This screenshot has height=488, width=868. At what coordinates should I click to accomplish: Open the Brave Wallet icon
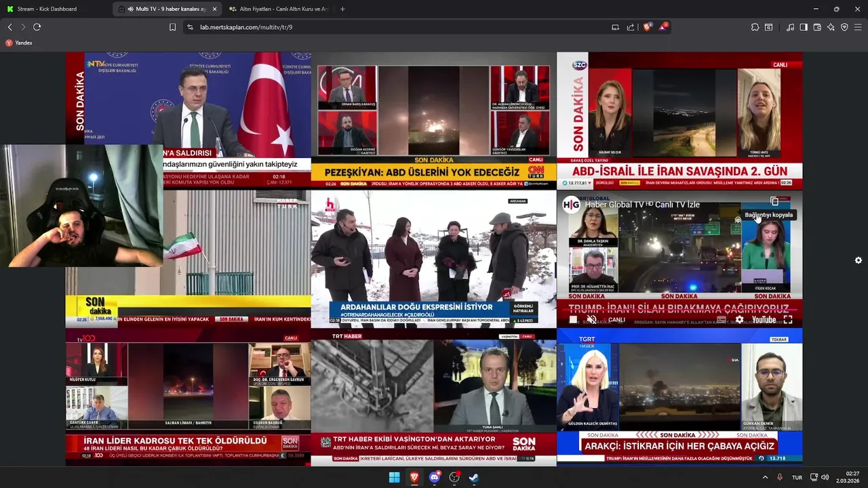[x=817, y=27]
